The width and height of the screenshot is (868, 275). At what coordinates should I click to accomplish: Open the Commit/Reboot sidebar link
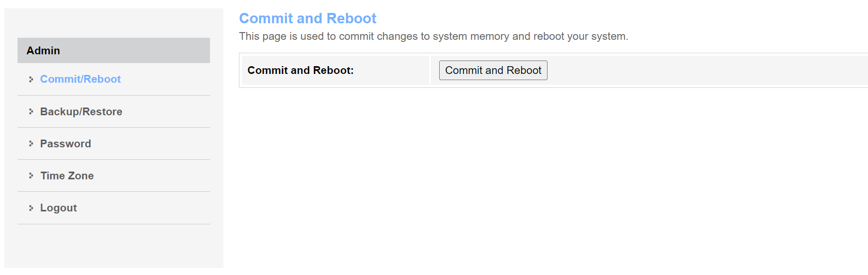(x=81, y=79)
